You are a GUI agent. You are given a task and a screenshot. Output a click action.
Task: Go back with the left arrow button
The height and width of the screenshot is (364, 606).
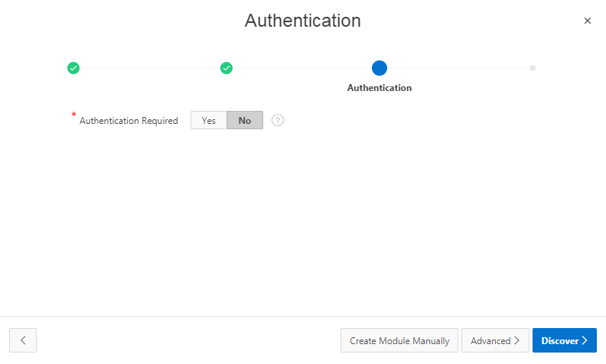pyautogui.click(x=23, y=340)
